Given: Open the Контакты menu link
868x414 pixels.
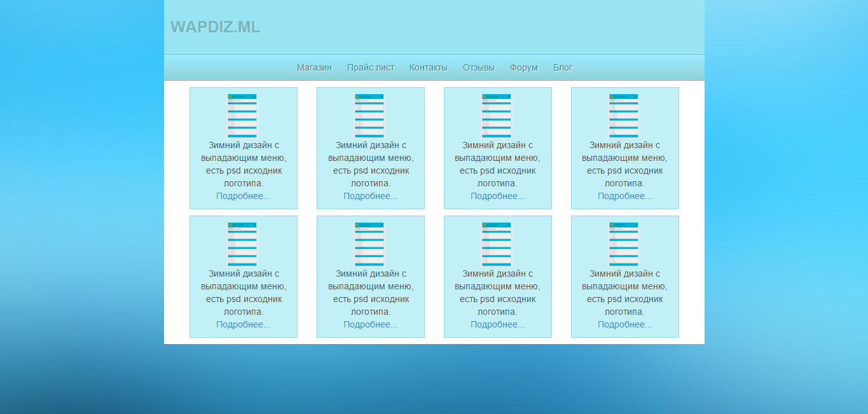Looking at the screenshot, I should [428, 67].
